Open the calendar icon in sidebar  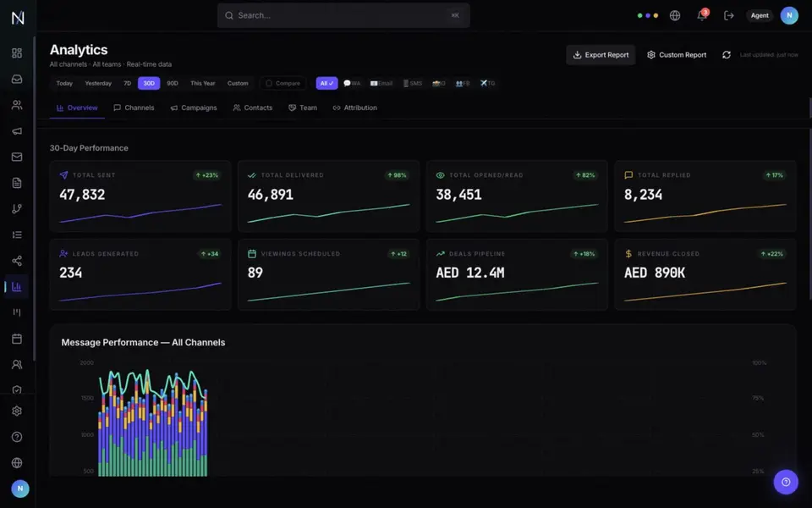(17, 339)
